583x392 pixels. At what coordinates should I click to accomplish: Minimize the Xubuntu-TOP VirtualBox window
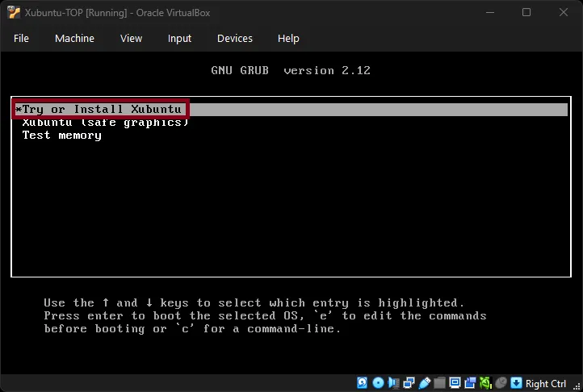coord(490,13)
